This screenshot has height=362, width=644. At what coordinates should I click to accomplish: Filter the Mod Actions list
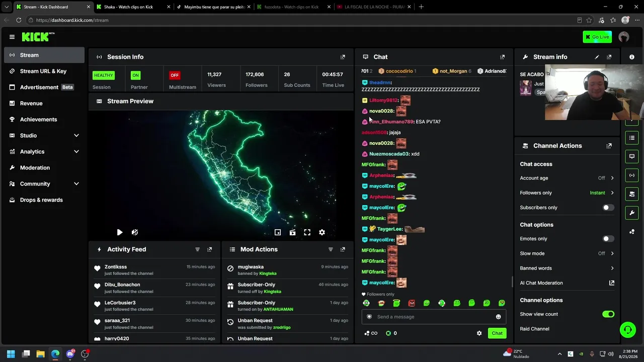[331, 249]
